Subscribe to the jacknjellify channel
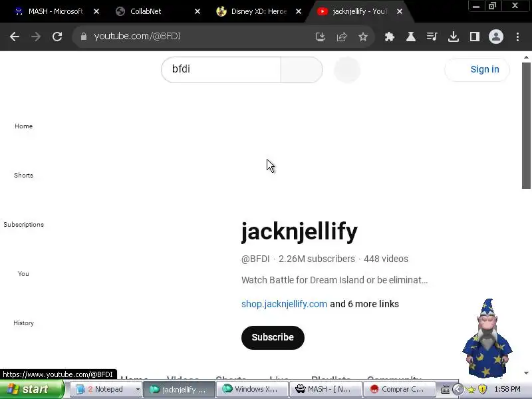532x399 pixels. click(x=273, y=338)
